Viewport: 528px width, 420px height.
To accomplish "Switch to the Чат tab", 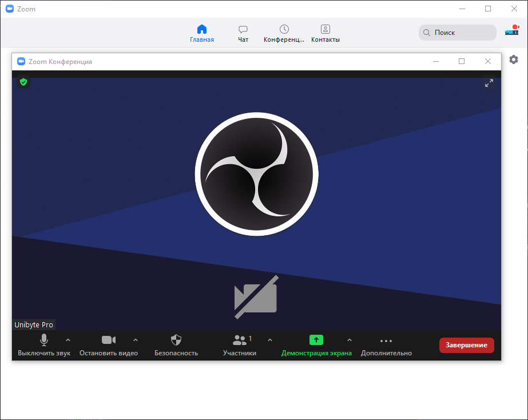I will pyautogui.click(x=243, y=34).
